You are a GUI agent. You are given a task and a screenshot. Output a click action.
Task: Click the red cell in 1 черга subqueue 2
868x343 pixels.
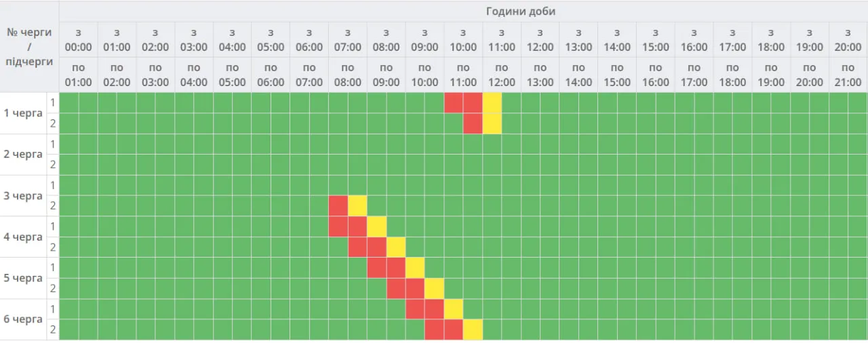(473, 124)
